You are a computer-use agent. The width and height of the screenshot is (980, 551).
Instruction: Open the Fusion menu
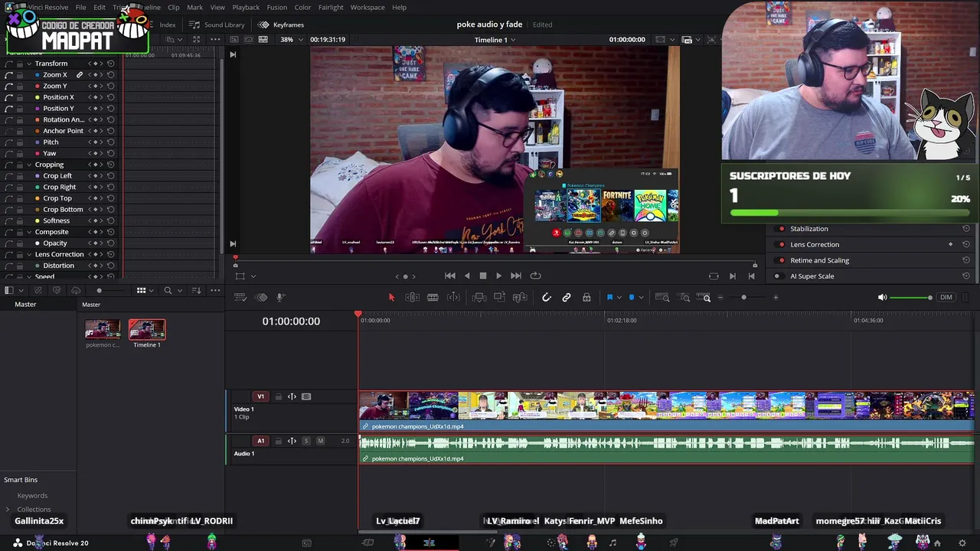[277, 7]
